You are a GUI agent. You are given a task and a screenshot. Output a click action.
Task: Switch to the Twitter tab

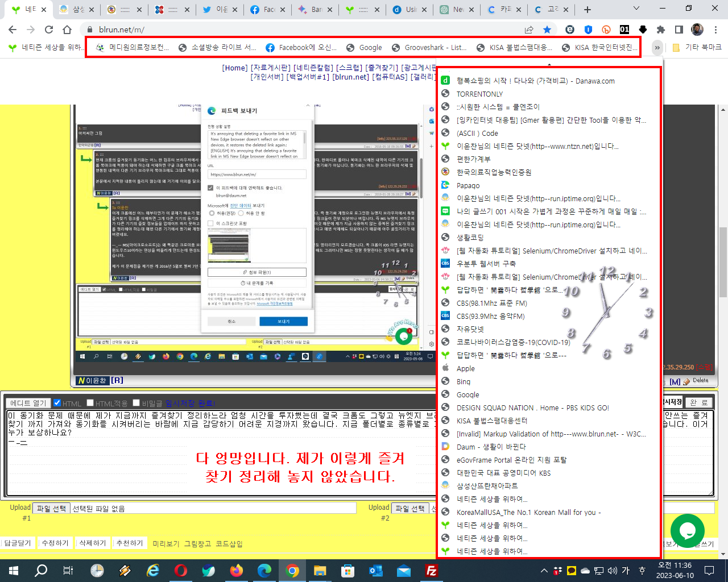pyautogui.click(x=220, y=10)
